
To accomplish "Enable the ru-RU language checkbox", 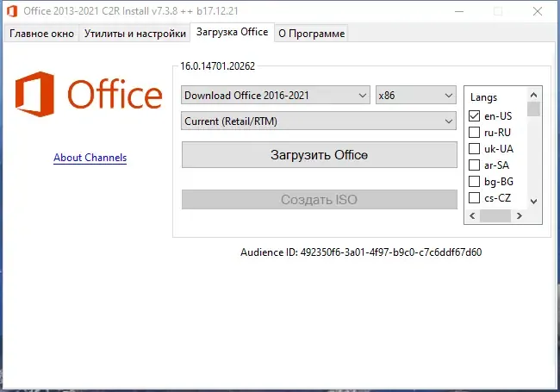I will [x=475, y=133].
